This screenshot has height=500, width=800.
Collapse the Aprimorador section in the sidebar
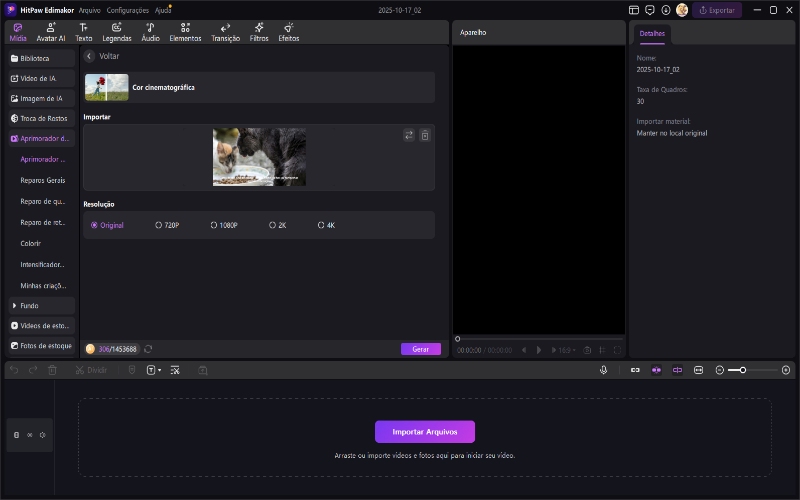click(x=42, y=138)
